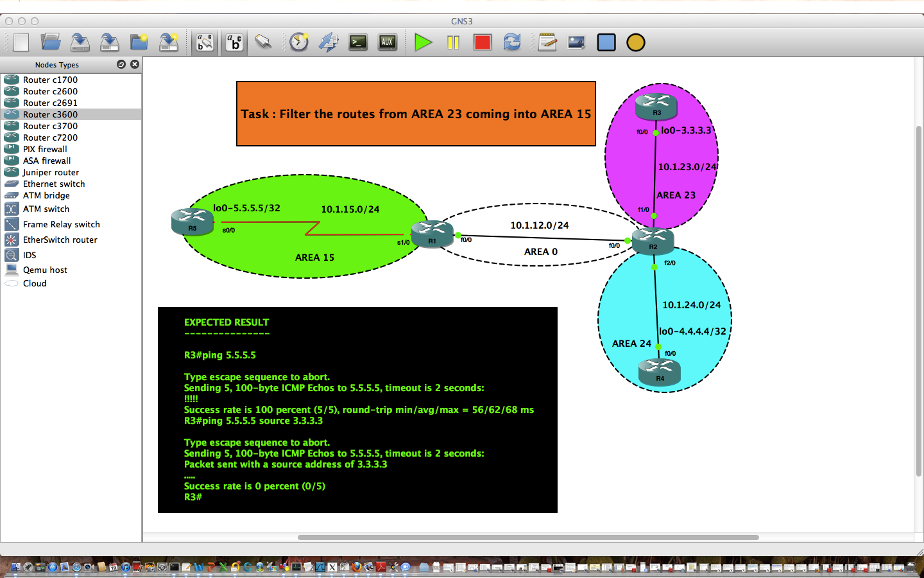Click the lo0-5.5.5.5/32 label
Viewport: 924px width, 578px height.
246,208
